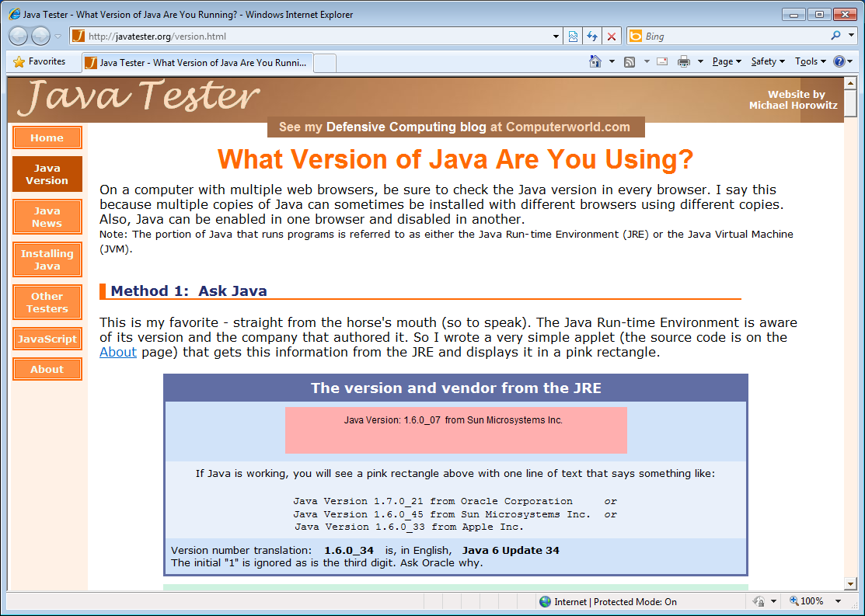
Task: Expand the status bar security dropdown arrow
Action: pos(773,601)
